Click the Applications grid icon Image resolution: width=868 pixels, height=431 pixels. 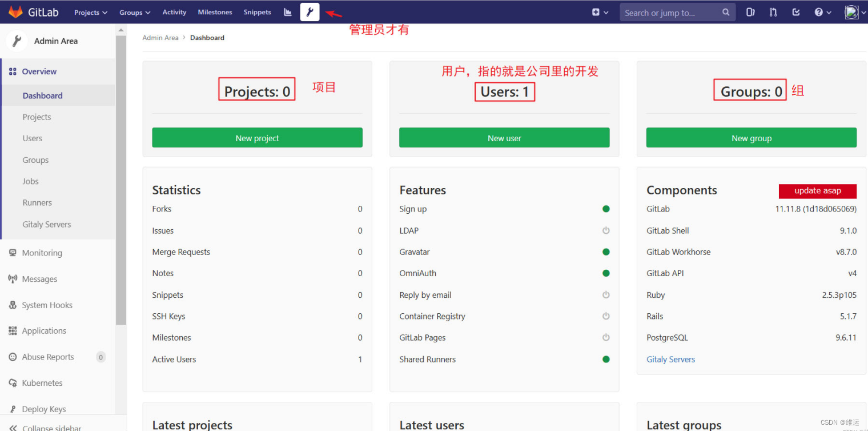13,331
